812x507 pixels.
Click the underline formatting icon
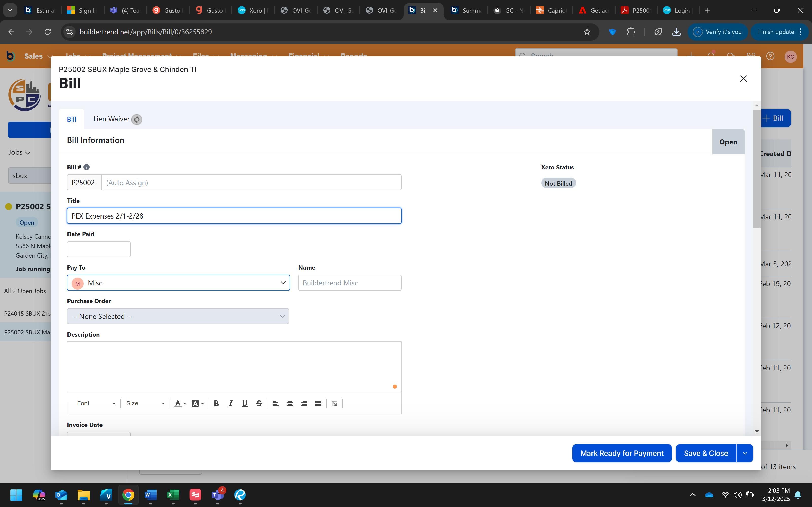pos(245,403)
